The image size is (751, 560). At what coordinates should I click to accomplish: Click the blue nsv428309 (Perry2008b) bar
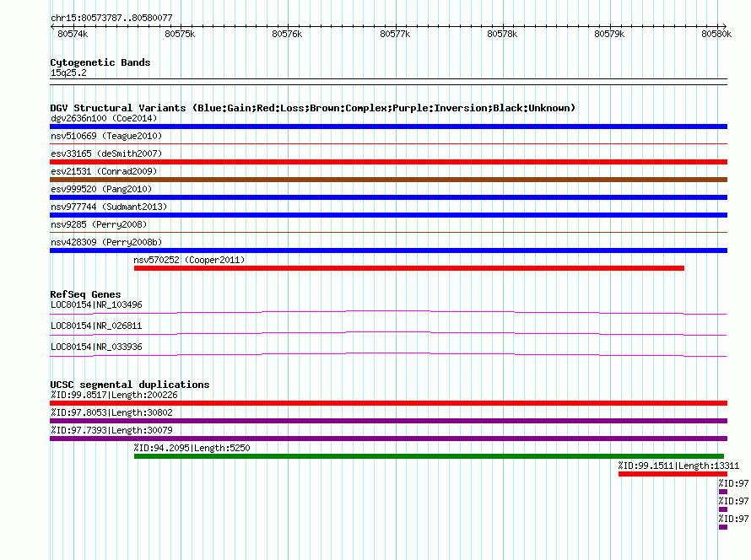coord(388,250)
